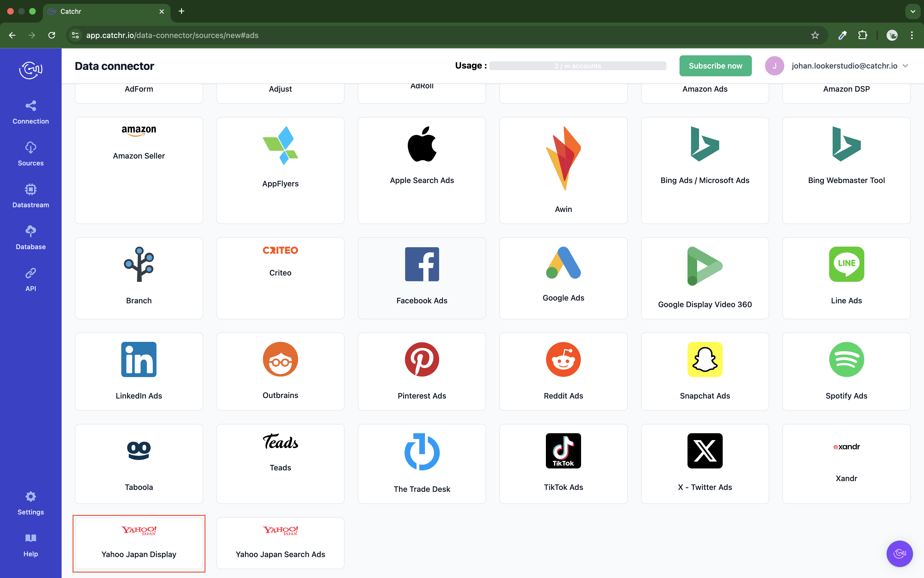This screenshot has height=578, width=924.
Task: Open the Outbrains orange icon
Action: click(280, 359)
